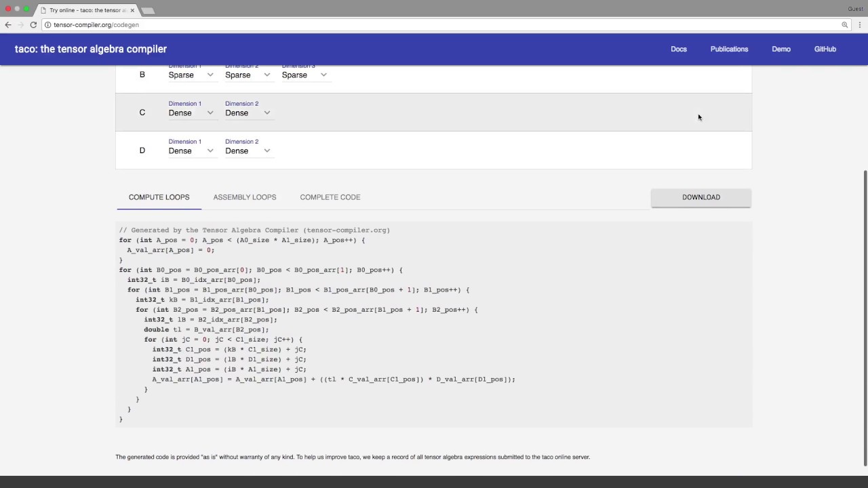Click the 'for (int B1_pos' loop line
Viewport: 868px width, 488px height.
(x=298, y=290)
